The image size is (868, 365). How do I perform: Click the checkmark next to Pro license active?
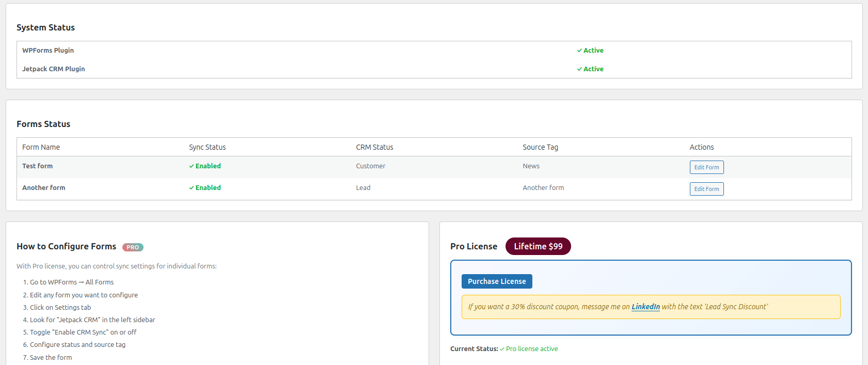tap(502, 349)
